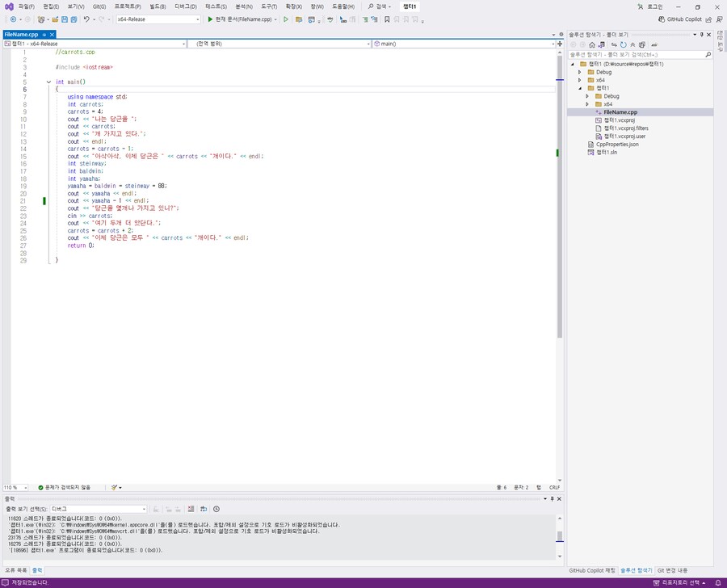Open the project scope dropdown 챕터1 - x64-Release
Image resolution: width=727 pixels, height=588 pixels.
point(95,44)
